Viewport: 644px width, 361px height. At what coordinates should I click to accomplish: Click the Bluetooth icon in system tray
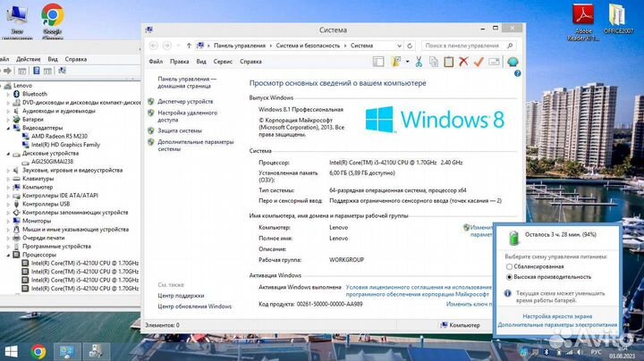(x=547, y=352)
